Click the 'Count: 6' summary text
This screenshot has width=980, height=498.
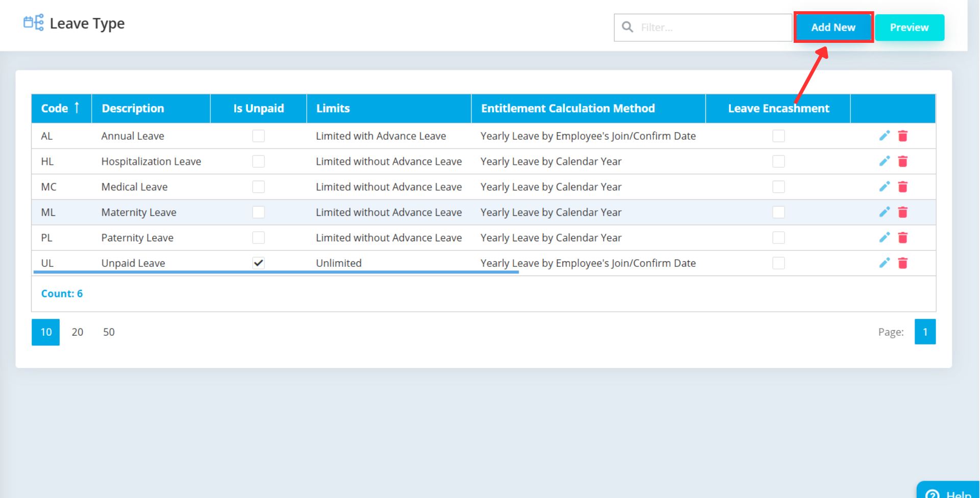click(62, 293)
